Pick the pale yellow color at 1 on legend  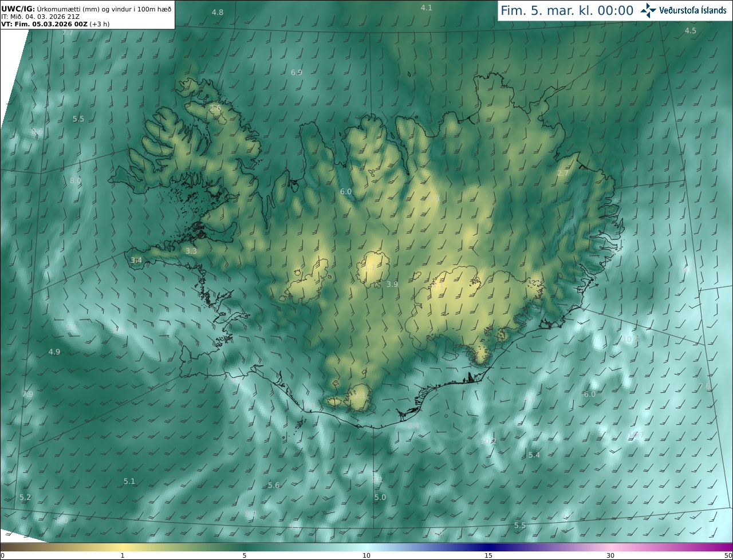pyautogui.click(x=123, y=547)
